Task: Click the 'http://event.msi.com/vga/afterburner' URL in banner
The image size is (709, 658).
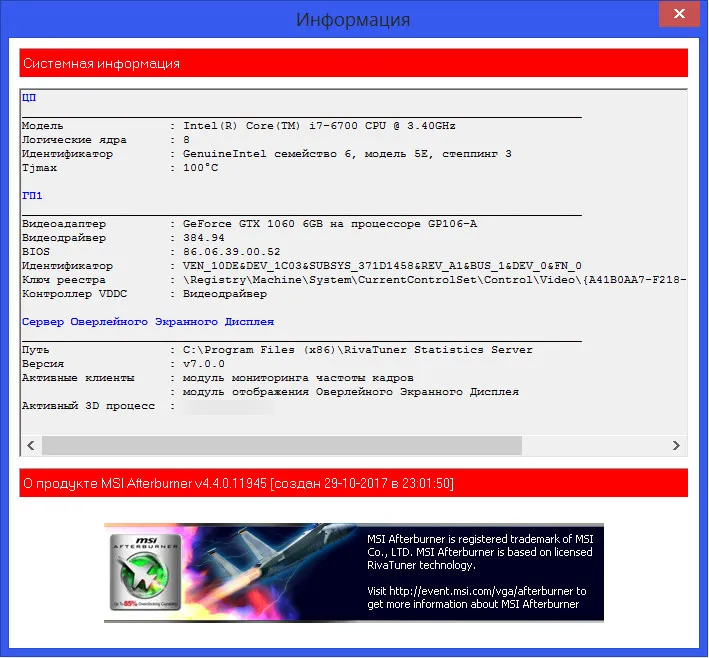Action: [481, 591]
